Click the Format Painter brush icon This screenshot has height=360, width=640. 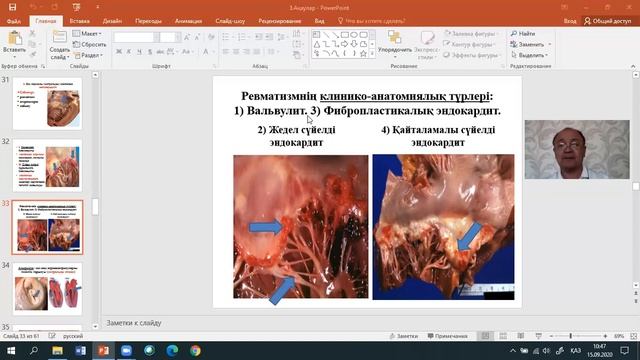coord(32,54)
